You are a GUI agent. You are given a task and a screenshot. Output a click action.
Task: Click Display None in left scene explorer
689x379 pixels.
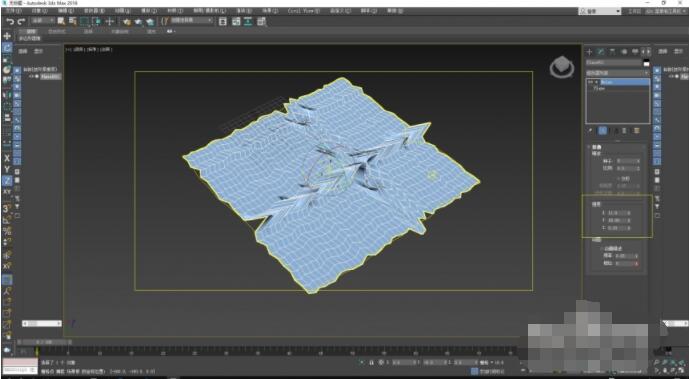[x=17, y=180]
